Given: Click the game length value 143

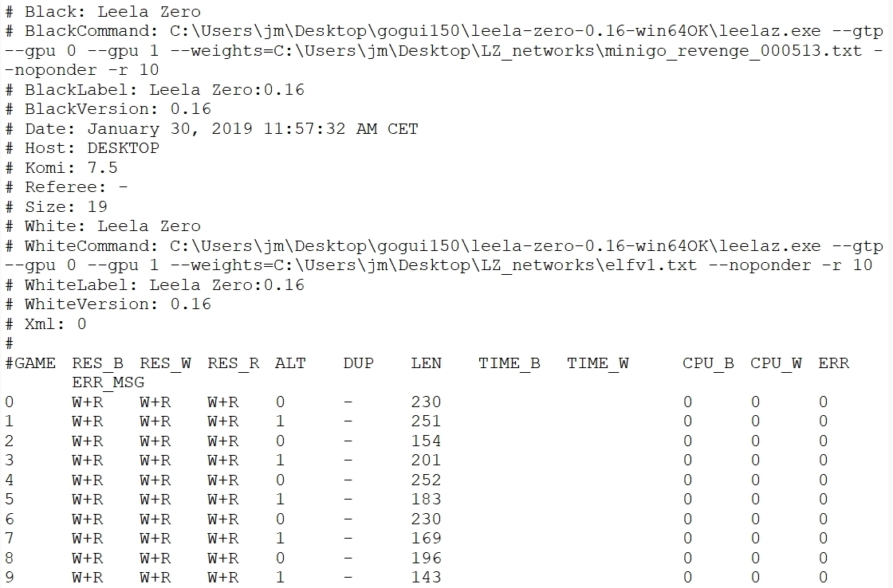Looking at the screenshot, I should [426, 578].
